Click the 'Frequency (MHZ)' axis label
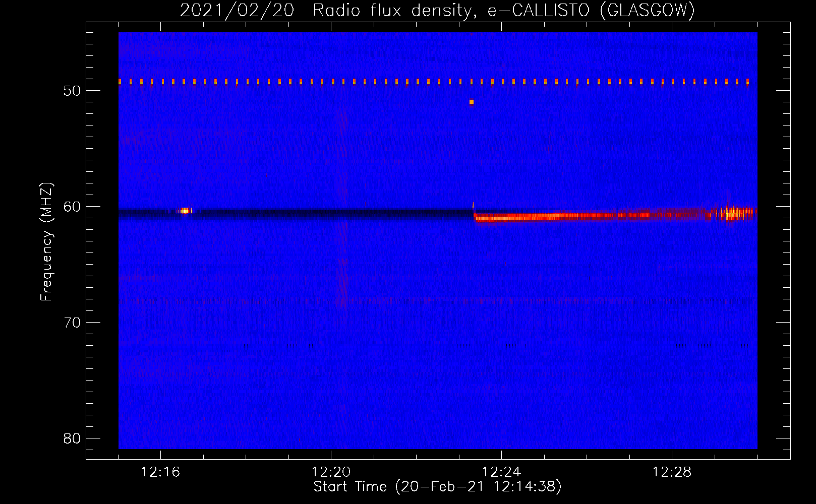The image size is (816, 504). point(46,242)
